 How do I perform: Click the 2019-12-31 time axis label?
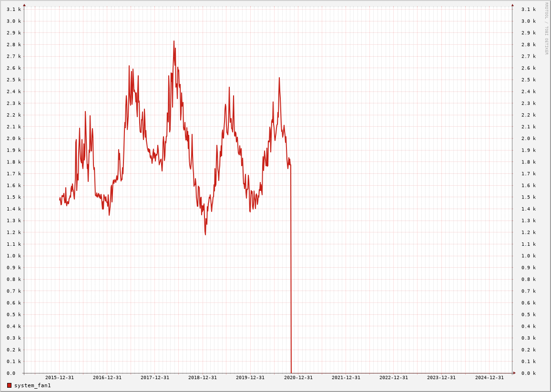[250, 378]
